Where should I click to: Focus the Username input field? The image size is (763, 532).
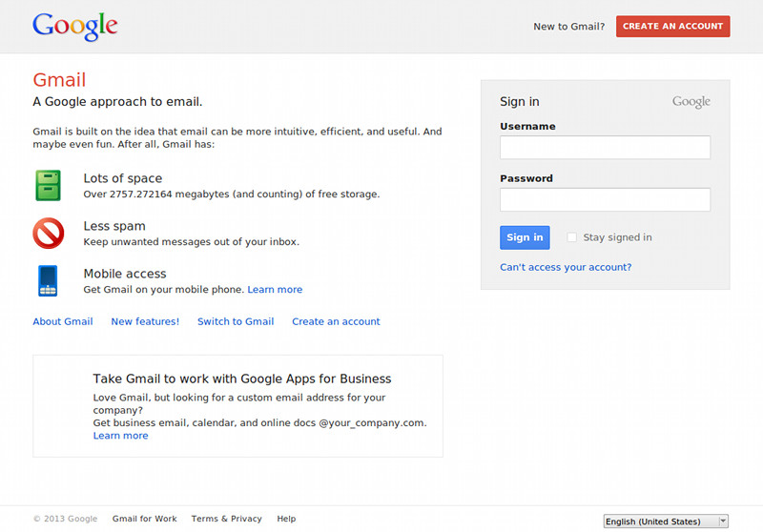(x=605, y=148)
